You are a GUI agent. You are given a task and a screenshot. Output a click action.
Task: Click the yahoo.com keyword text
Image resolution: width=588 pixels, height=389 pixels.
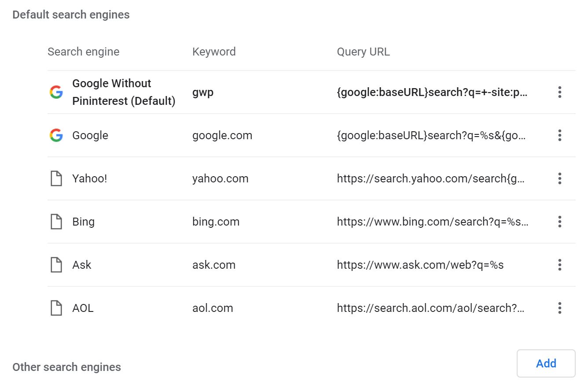click(220, 178)
